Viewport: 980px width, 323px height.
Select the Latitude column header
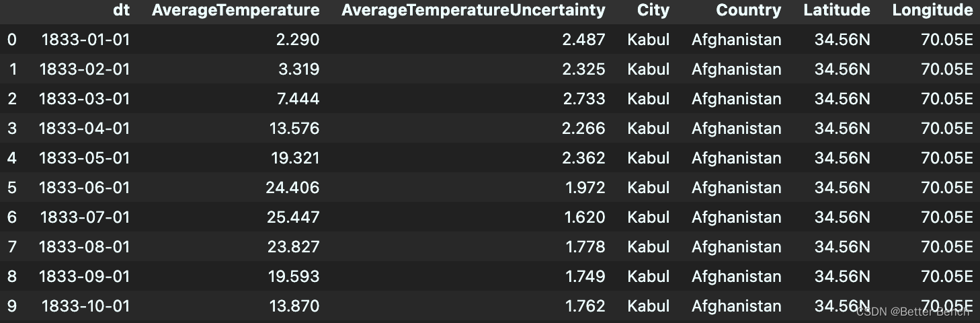837,10
